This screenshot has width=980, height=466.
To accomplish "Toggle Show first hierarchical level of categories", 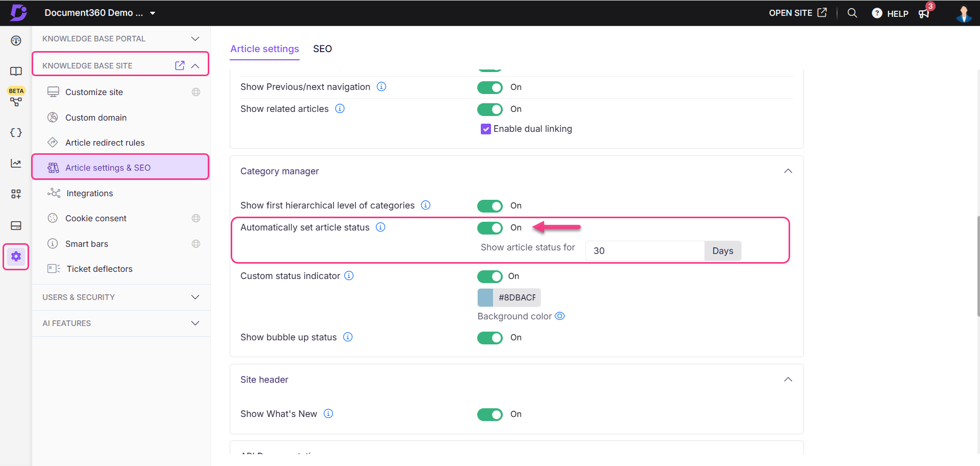I will tap(490, 206).
